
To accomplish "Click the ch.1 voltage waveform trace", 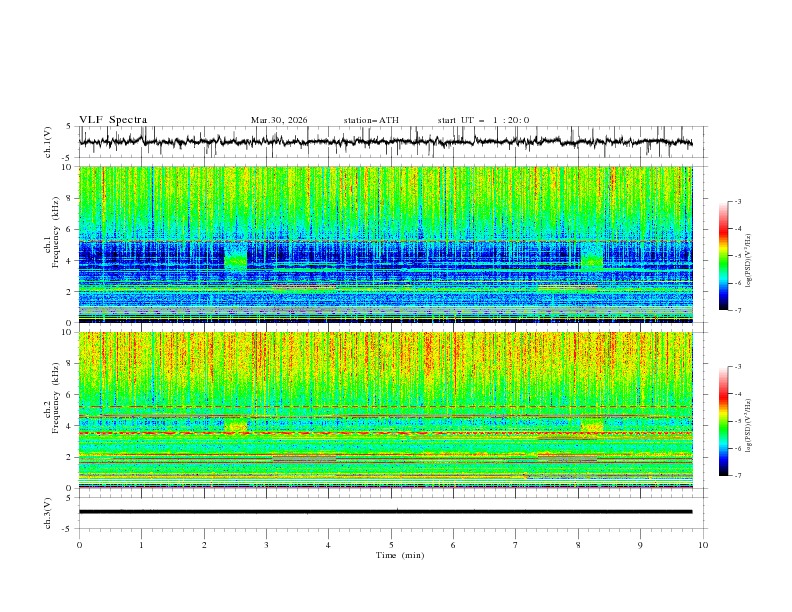I will 385,142.
